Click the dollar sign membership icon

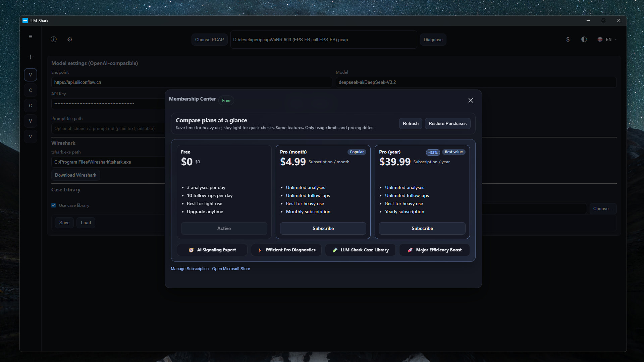point(568,40)
